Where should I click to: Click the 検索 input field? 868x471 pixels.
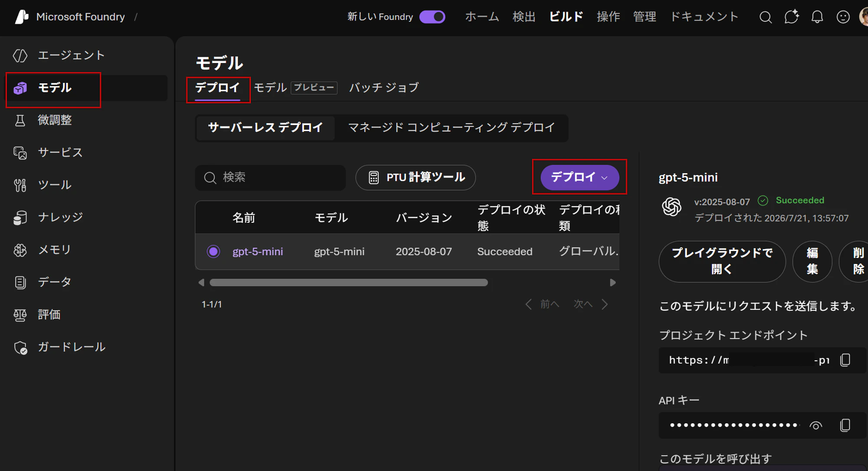click(270, 178)
